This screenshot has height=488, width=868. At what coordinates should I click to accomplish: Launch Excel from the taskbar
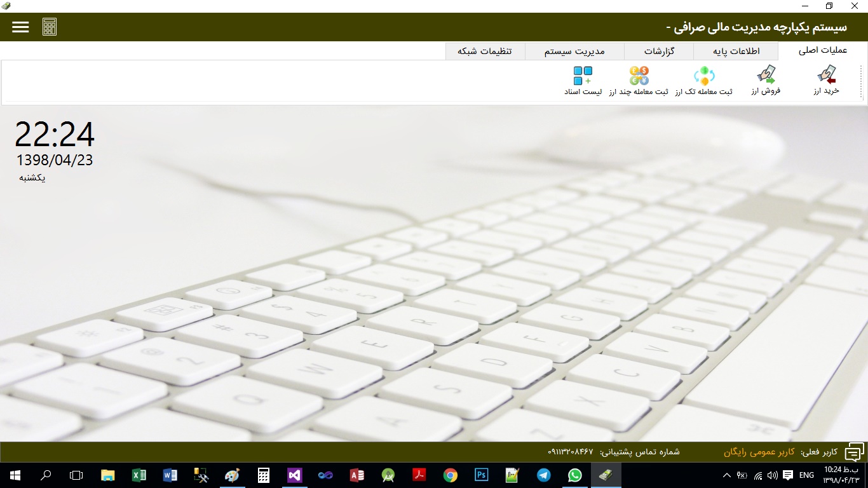tap(139, 475)
